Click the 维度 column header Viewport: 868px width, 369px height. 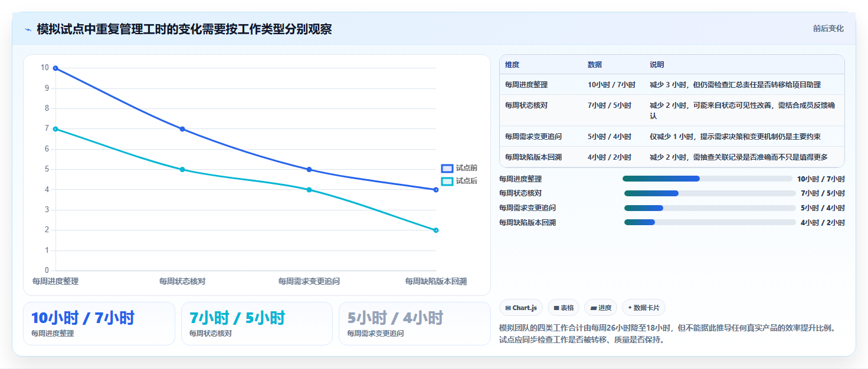(512, 65)
